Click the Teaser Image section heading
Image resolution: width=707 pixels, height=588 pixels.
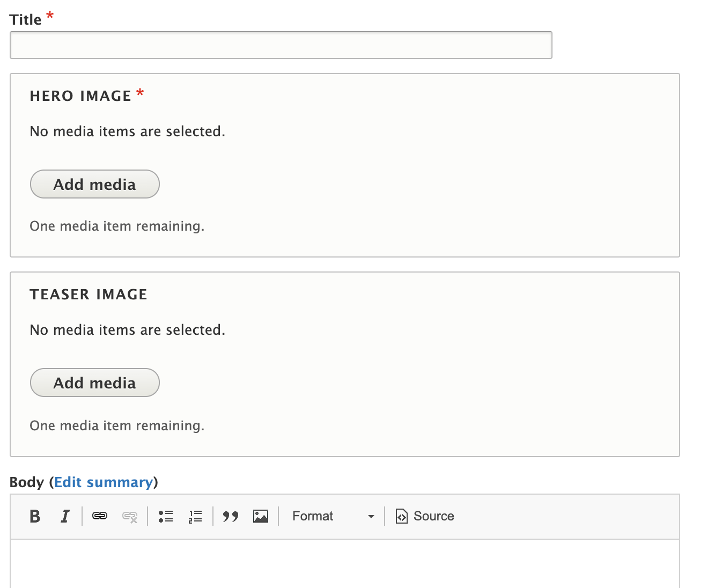(88, 294)
